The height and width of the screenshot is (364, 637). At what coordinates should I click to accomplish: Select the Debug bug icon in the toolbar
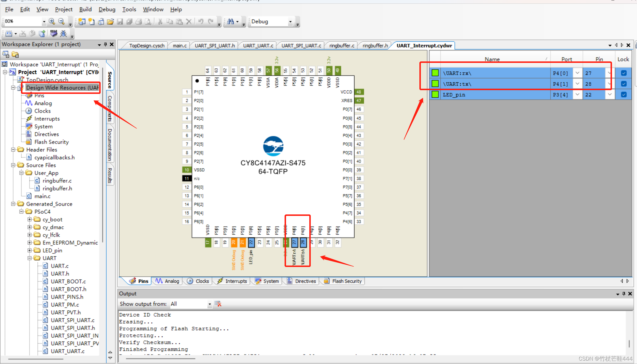[x=64, y=34]
